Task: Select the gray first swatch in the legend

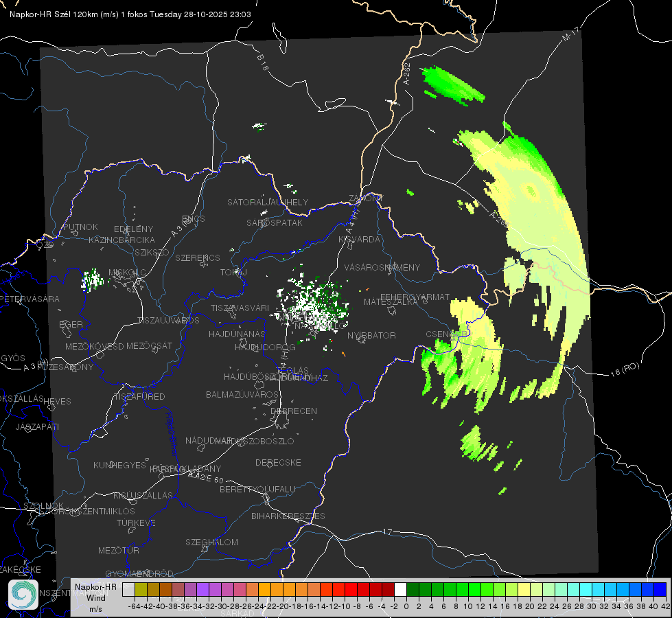Action: (128, 589)
